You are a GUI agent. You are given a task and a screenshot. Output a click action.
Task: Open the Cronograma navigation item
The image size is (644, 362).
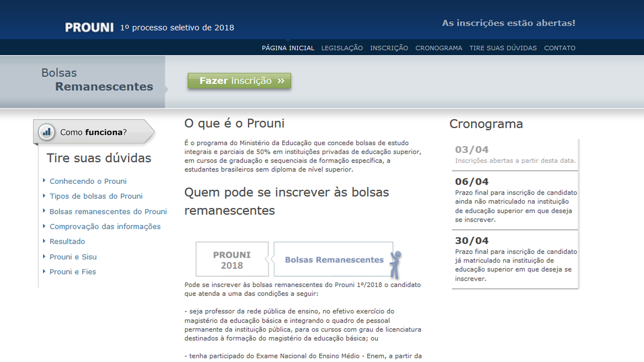(438, 48)
